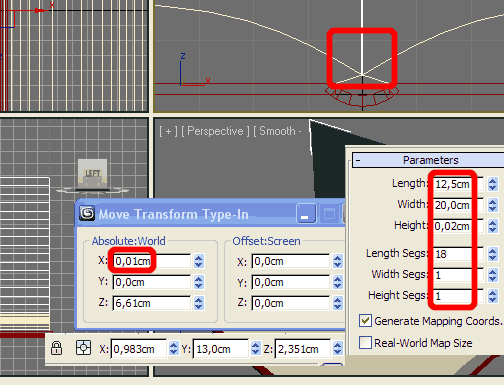This screenshot has height=385, width=504.
Task: Click the Length parameter spinner arrows
Action: coord(492,184)
